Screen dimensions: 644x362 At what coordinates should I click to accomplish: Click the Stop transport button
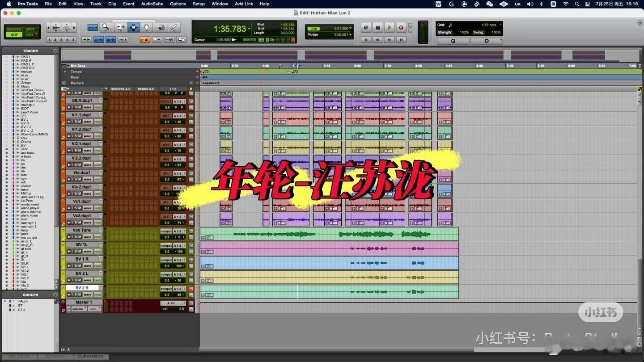[x=377, y=27]
